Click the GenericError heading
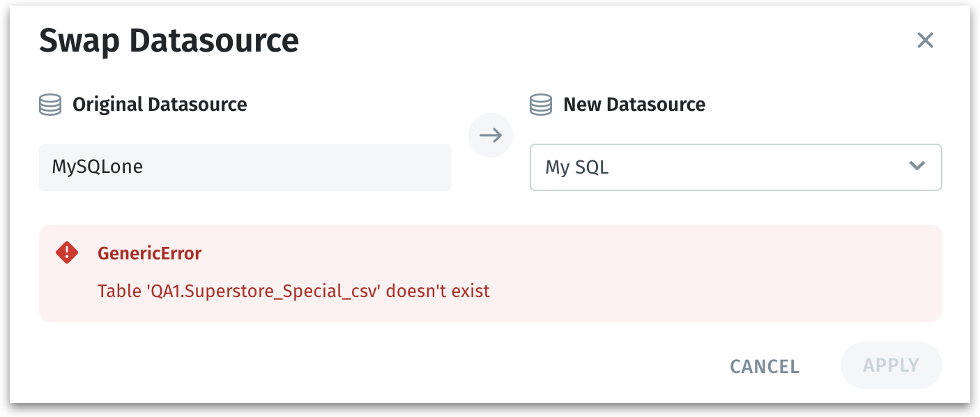980x417 pixels. click(149, 253)
